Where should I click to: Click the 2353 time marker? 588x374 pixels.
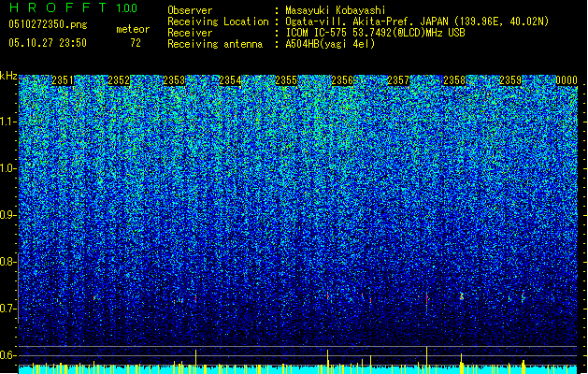[175, 80]
